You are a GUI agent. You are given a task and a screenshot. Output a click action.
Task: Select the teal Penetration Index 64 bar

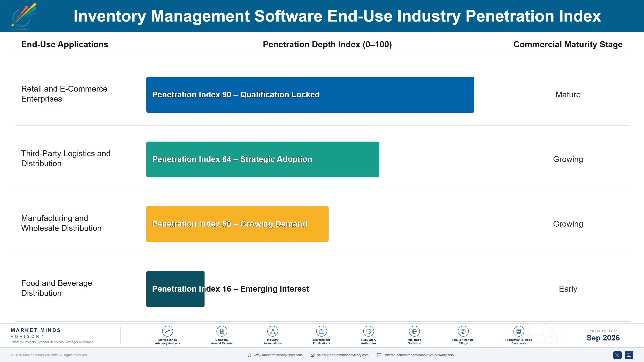coord(263,159)
